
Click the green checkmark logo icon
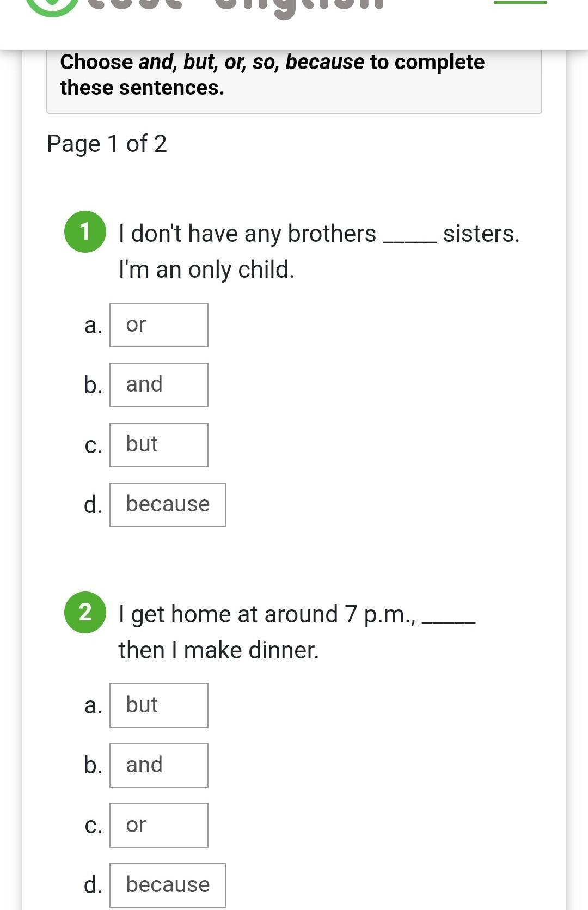coord(52,5)
